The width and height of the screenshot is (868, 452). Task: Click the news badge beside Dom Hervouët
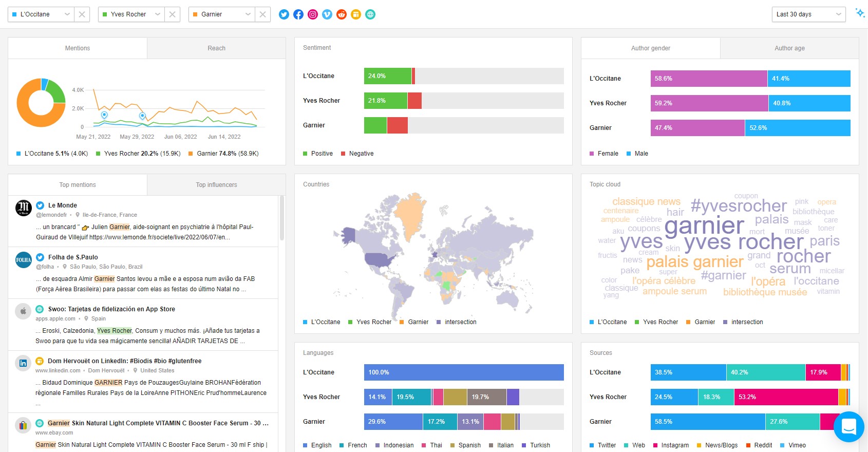pyautogui.click(x=40, y=361)
